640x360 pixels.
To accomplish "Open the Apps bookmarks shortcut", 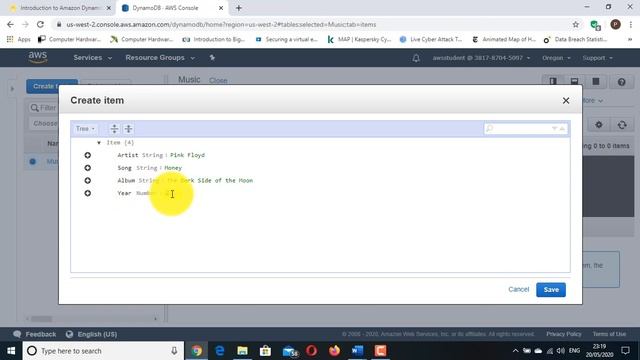I will point(19,39).
